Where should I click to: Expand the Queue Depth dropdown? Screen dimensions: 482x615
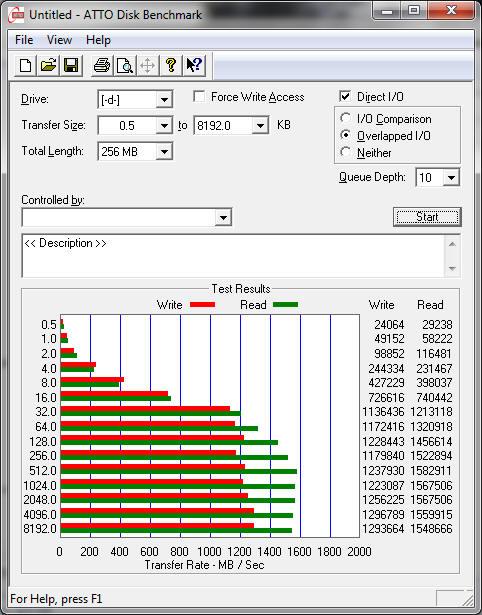(x=451, y=178)
